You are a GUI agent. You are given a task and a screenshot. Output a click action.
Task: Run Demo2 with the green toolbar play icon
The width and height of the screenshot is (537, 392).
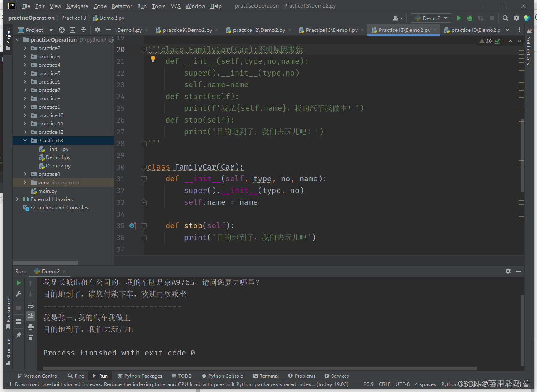pyautogui.click(x=459, y=18)
